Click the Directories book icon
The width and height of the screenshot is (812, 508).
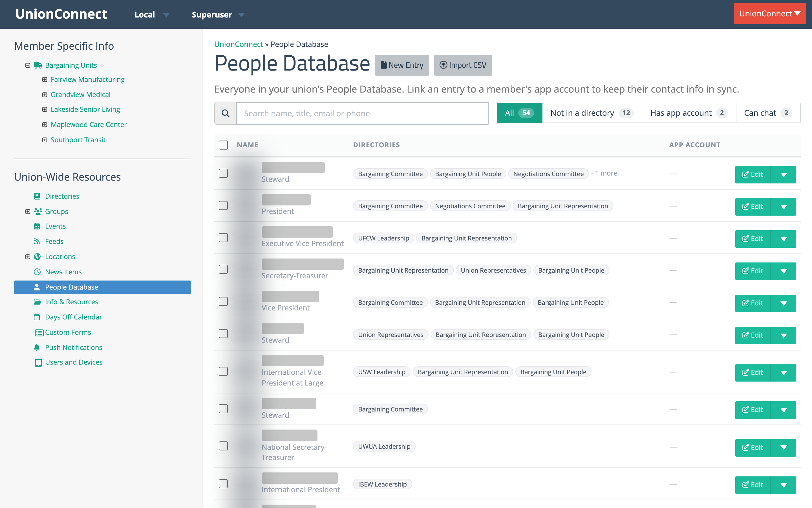coord(37,196)
